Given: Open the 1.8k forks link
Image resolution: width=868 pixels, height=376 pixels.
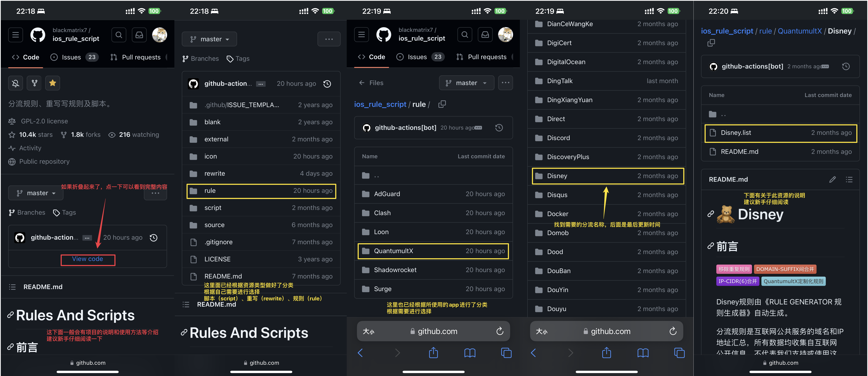Looking at the screenshot, I should (86, 134).
